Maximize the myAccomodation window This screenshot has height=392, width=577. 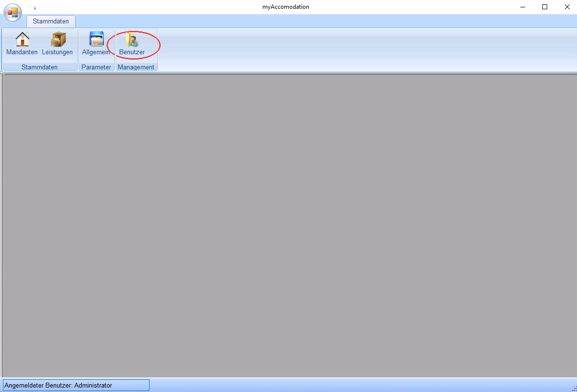point(545,7)
